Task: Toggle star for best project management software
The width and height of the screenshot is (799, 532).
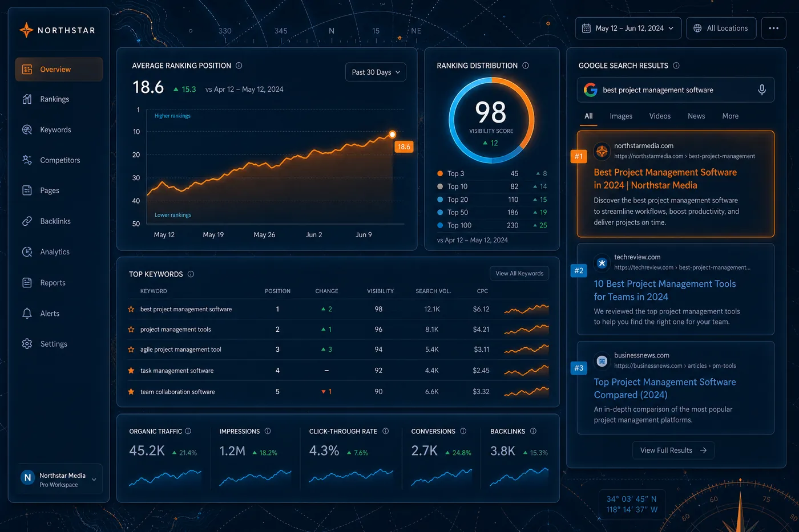Action: click(131, 309)
